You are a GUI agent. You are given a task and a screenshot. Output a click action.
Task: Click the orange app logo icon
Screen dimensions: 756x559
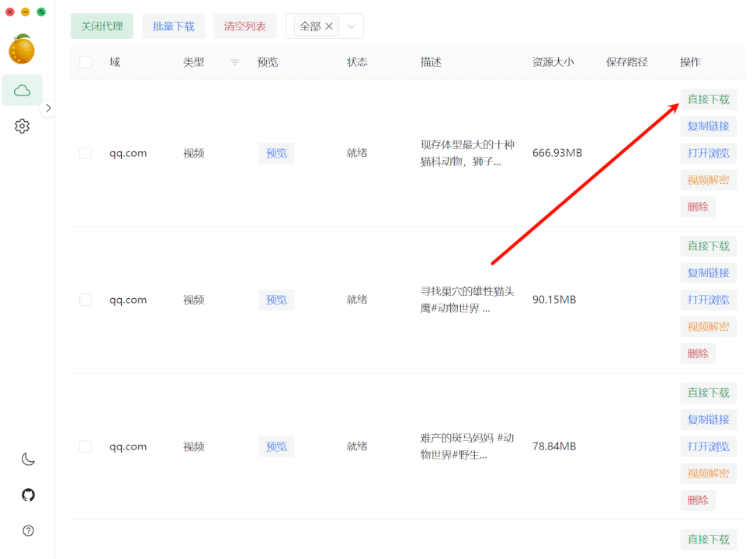tap(22, 49)
